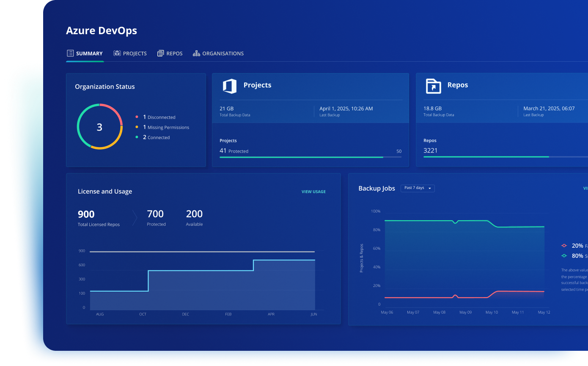Click the Azure DevOps heading
This screenshot has height=366, width=588.
(102, 30)
